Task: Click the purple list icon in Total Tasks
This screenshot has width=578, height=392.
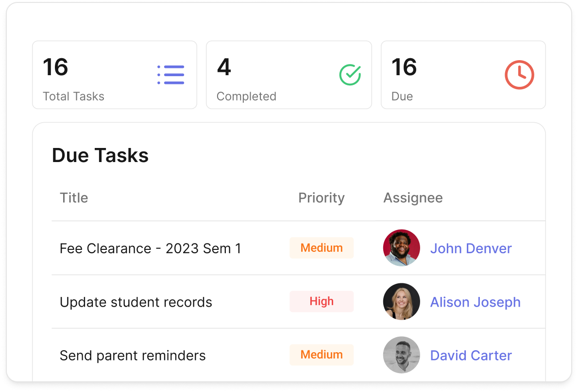Action: [170, 75]
